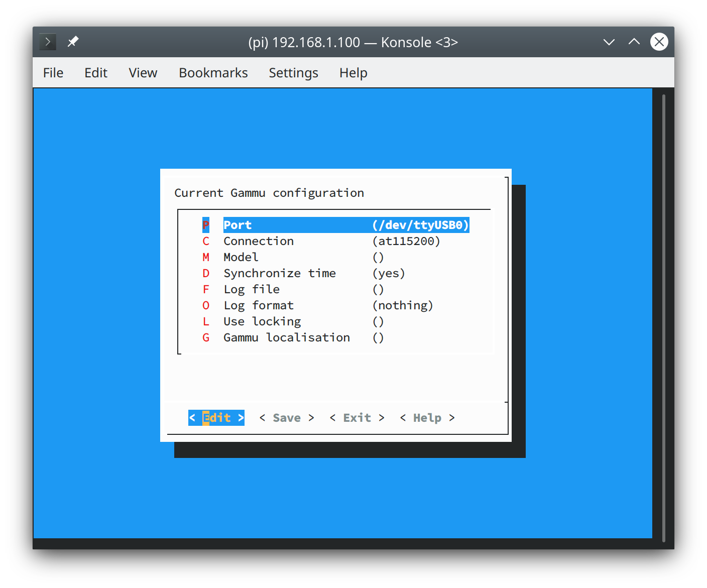Click the Konsole terminal icon in title bar
Screen dimensions: 707x588
pos(48,42)
